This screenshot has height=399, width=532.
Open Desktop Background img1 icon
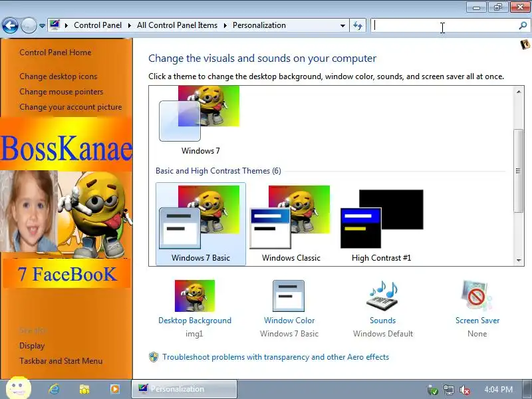(x=195, y=296)
